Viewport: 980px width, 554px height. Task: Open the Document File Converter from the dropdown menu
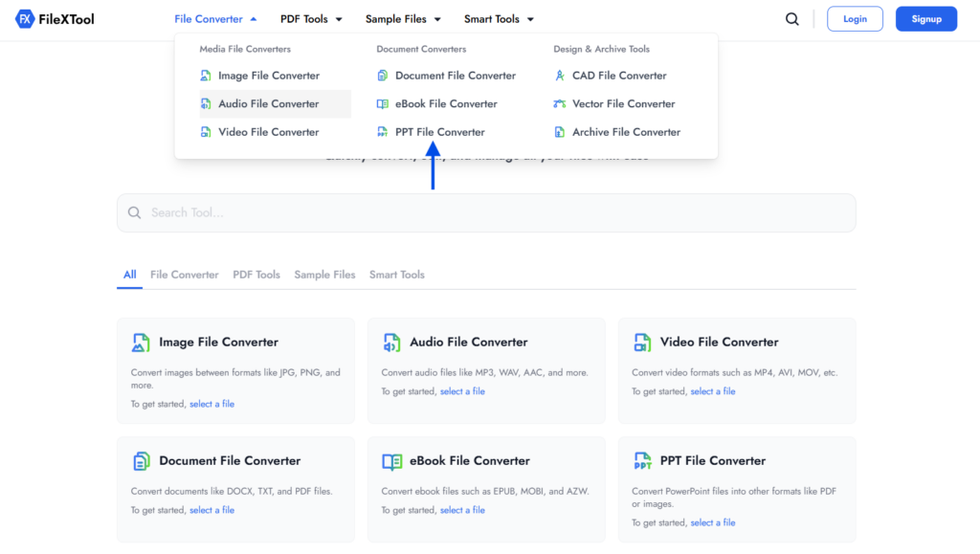[x=452, y=75]
